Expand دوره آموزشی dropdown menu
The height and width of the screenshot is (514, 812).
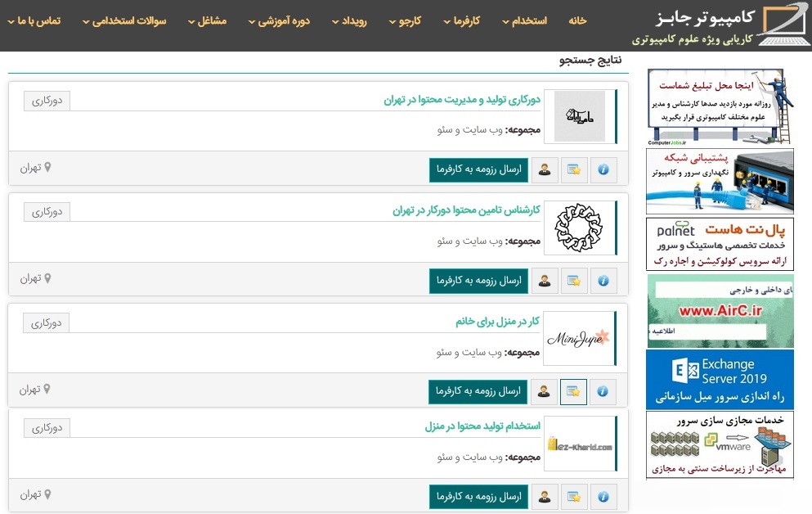(x=279, y=20)
